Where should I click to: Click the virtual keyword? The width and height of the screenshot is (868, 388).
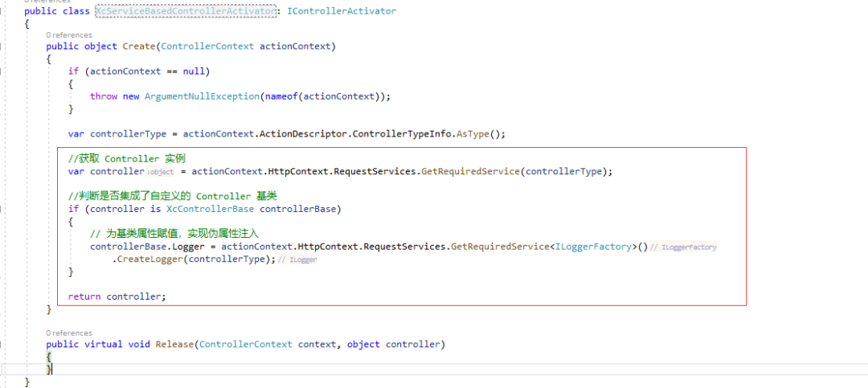coord(104,344)
